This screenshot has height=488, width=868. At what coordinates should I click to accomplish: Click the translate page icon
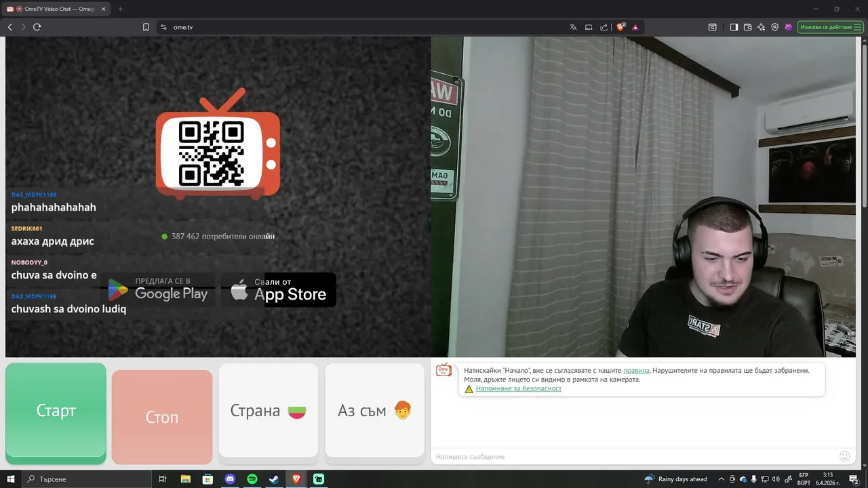click(x=573, y=27)
